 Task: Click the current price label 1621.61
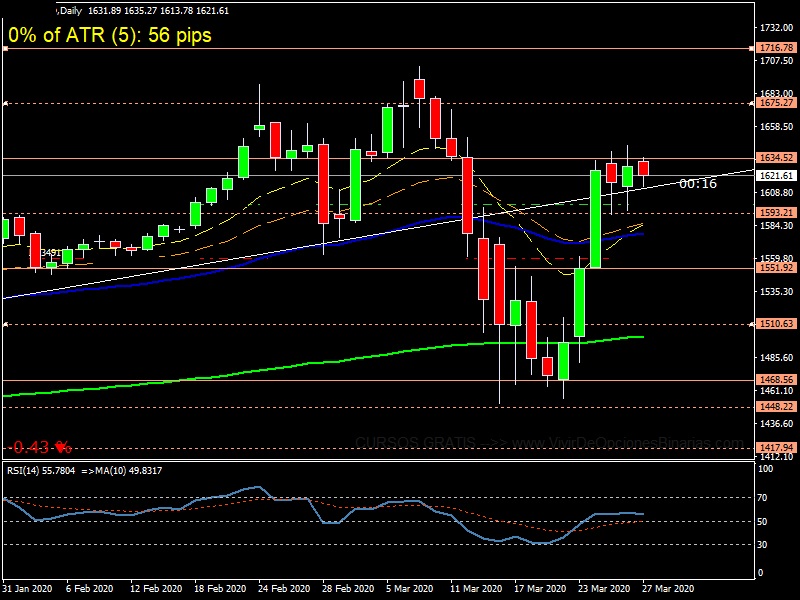[x=776, y=176]
